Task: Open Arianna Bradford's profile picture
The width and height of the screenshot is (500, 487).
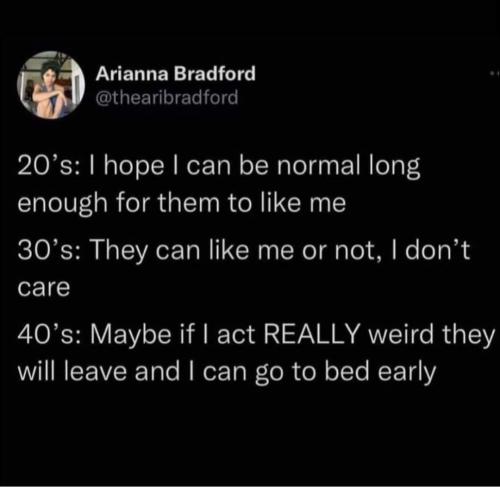Action: (51, 85)
